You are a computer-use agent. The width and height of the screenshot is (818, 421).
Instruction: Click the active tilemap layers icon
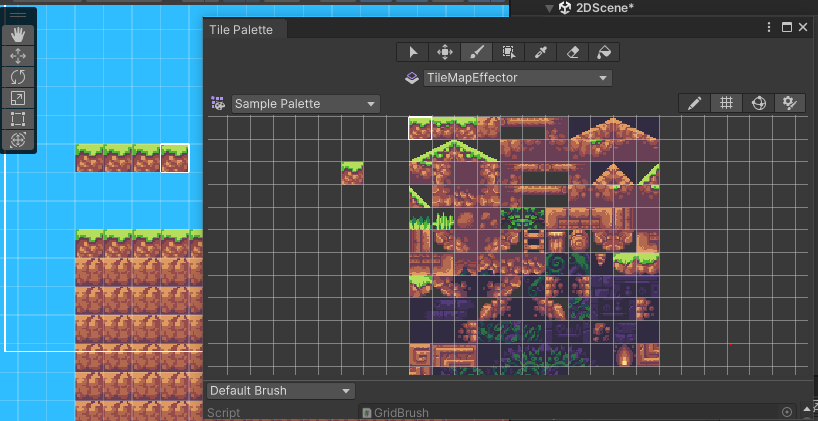point(412,78)
